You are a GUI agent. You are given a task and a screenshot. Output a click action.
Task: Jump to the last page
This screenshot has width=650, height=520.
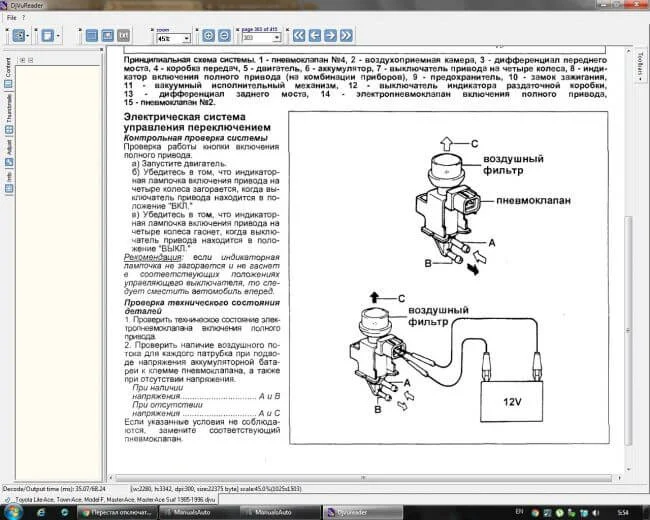point(347,35)
